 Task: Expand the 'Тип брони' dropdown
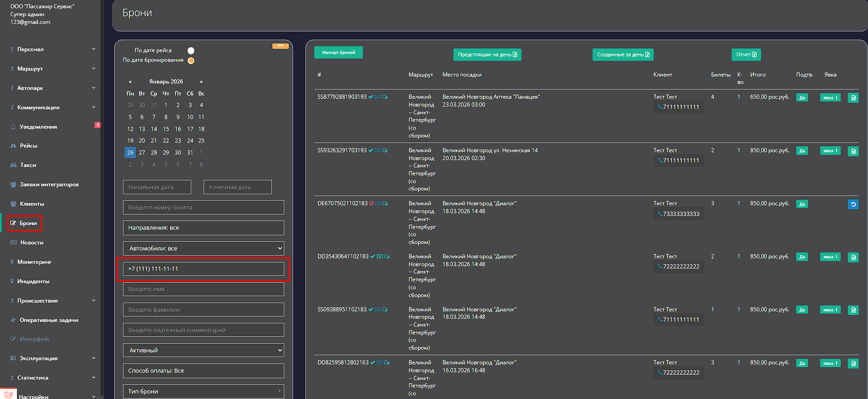point(203,391)
